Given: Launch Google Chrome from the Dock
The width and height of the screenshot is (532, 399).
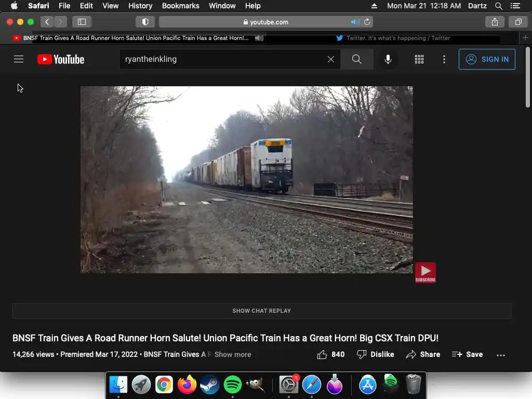Looking at the screenshot, I should (164, 384).
